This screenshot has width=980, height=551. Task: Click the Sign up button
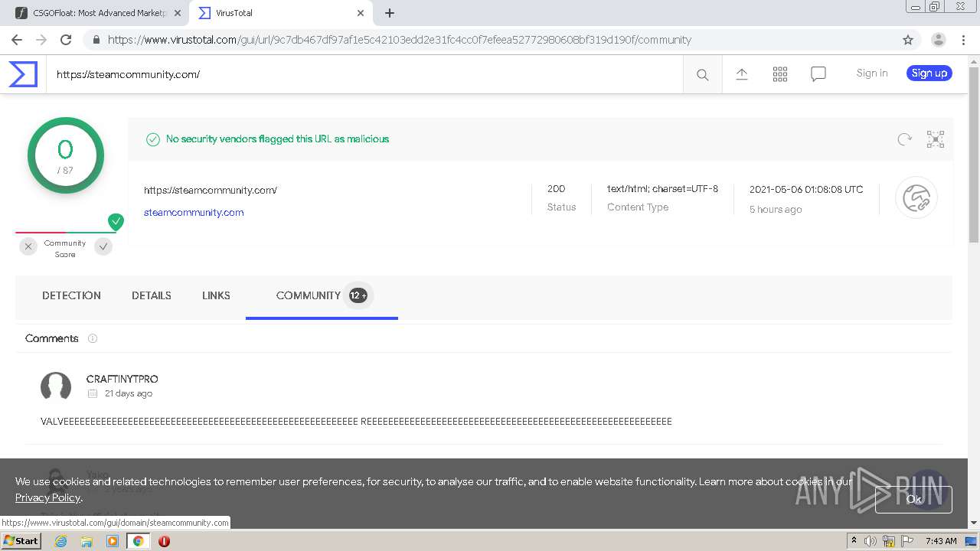(929, 73)
